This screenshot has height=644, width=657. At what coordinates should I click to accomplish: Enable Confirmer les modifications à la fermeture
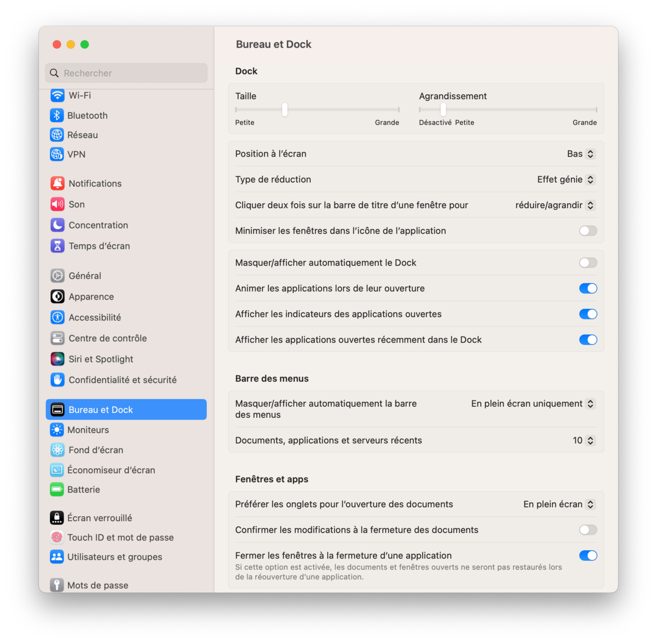pos(588,530)
